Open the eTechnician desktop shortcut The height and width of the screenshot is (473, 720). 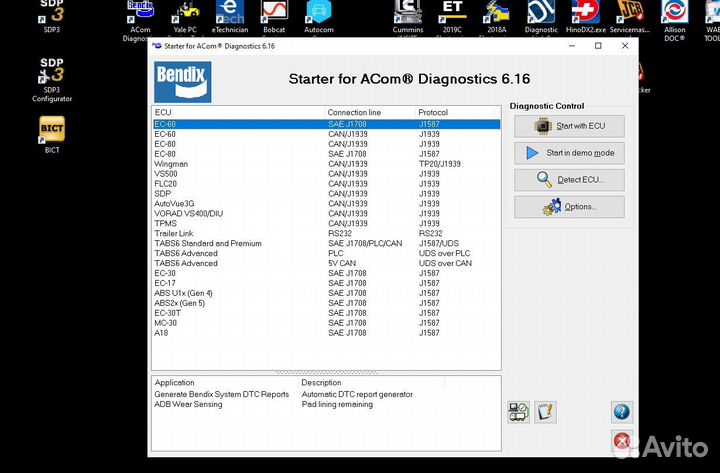pyautogui.click(x=230, y=14)
